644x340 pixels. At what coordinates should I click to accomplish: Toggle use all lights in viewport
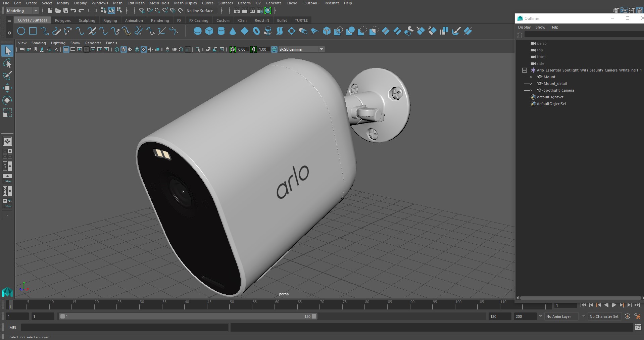(150, 49)
